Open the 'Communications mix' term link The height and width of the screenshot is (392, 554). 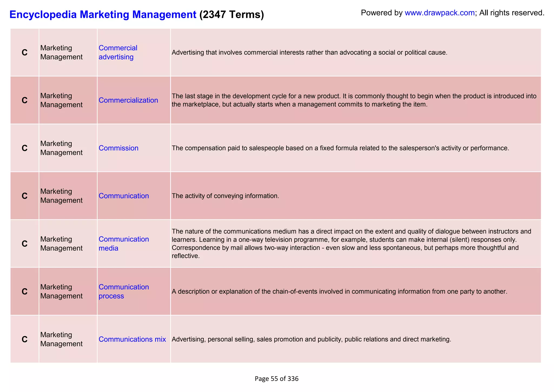click(132, 339)
